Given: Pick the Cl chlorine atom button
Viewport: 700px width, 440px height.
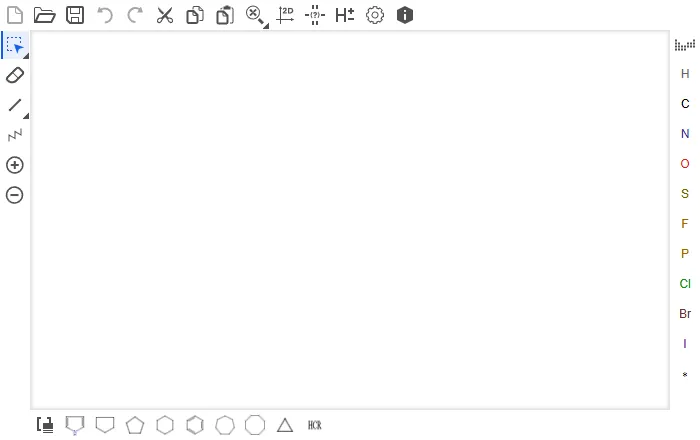Looking at the screenshot, I should coord(685,283).
